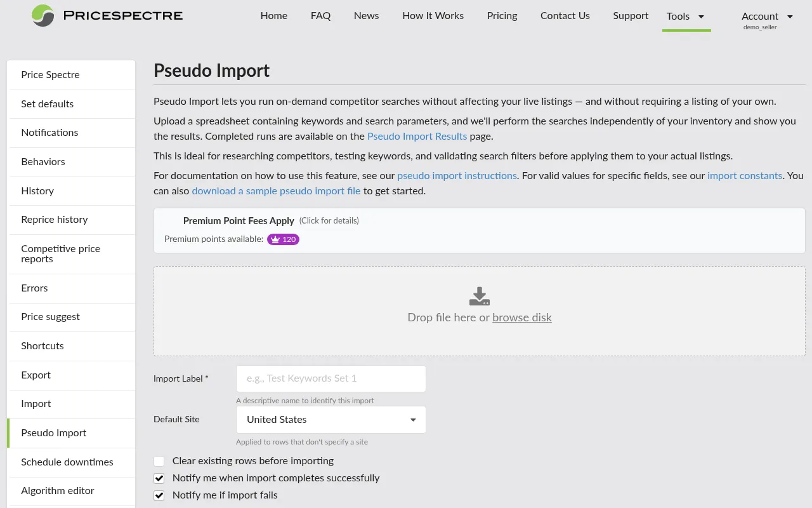Screen dimensions: 812x508
Task: Select Import in the sidebar
Action: point(36,404)
